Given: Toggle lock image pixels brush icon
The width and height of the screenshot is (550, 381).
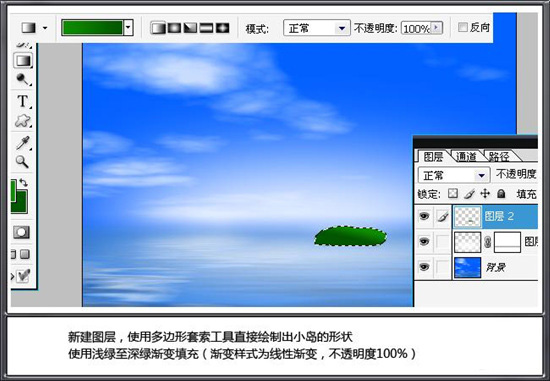Looking at the screenshot, I should [469, 193].
